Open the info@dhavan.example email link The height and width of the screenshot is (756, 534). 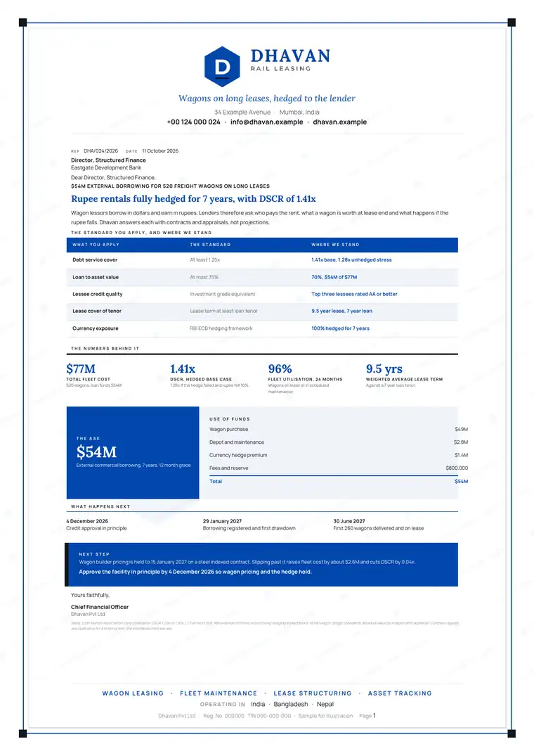click(x=267, y=122)
